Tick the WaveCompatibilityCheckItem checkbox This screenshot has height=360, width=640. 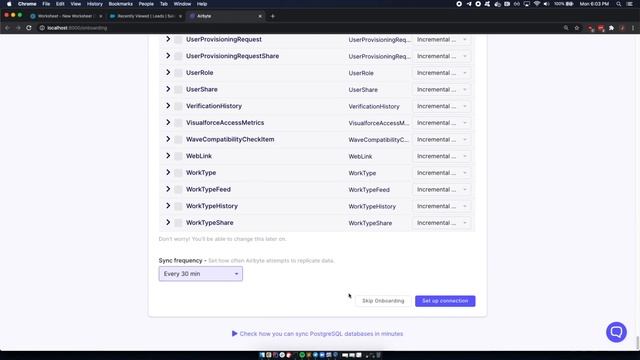point(178,140)
